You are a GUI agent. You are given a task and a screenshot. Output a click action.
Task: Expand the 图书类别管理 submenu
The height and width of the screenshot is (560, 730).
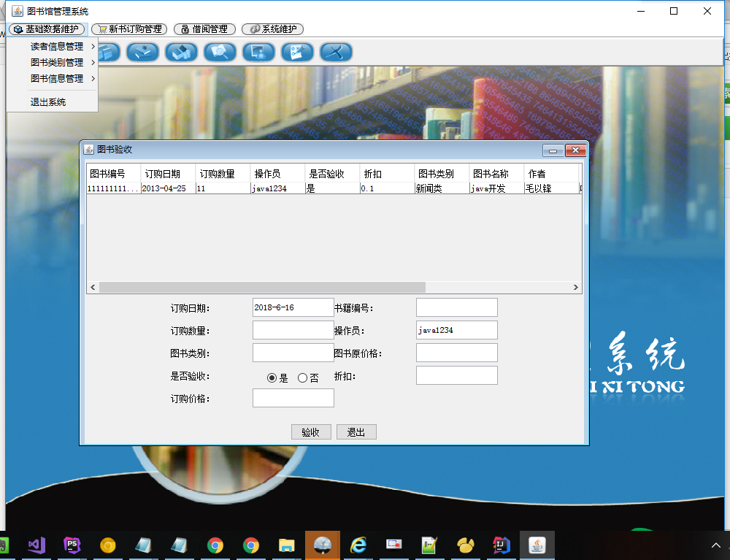click(x=57, y=63)
